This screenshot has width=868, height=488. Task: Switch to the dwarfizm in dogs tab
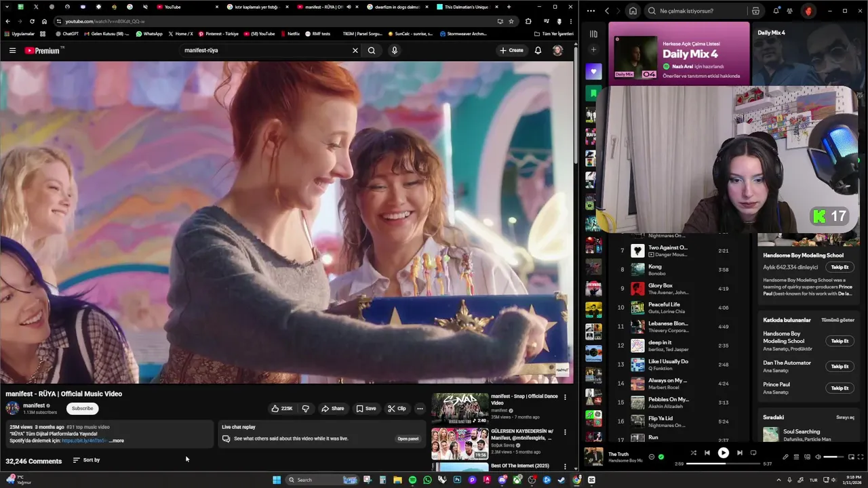(397, 7)
